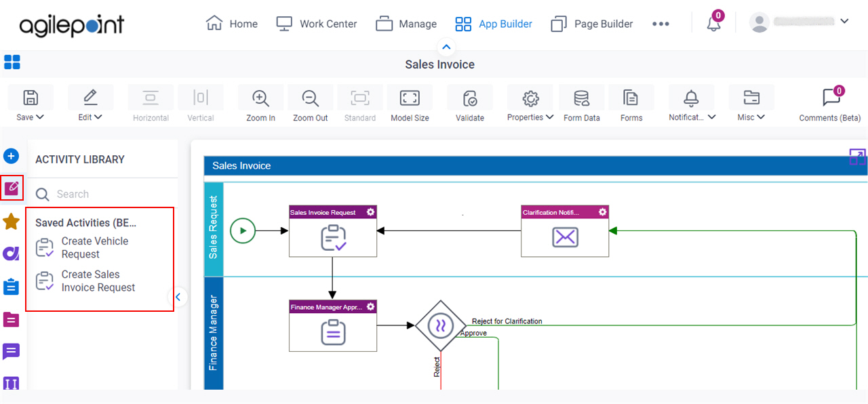This screenshot has width=868, height=404.
Task: Click gear on Sales Invoice Request activity
Action: (370, 212)
